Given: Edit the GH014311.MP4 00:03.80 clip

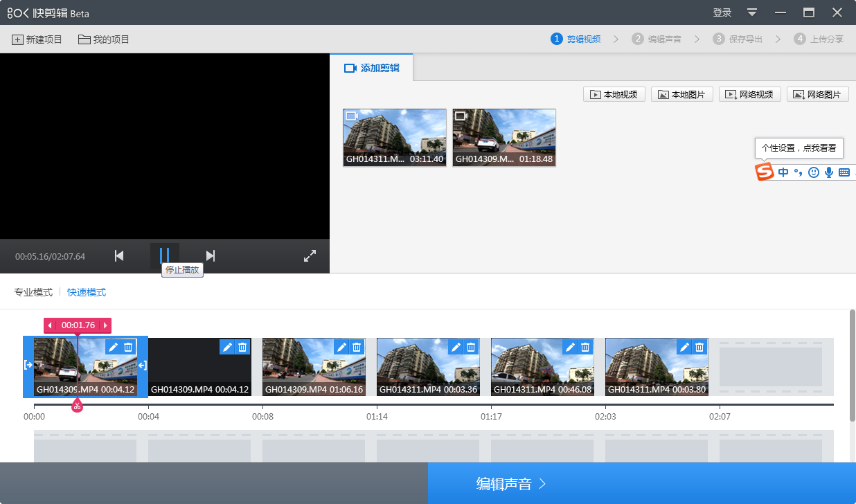Looking at the screenshot, I should coord(684,347).
